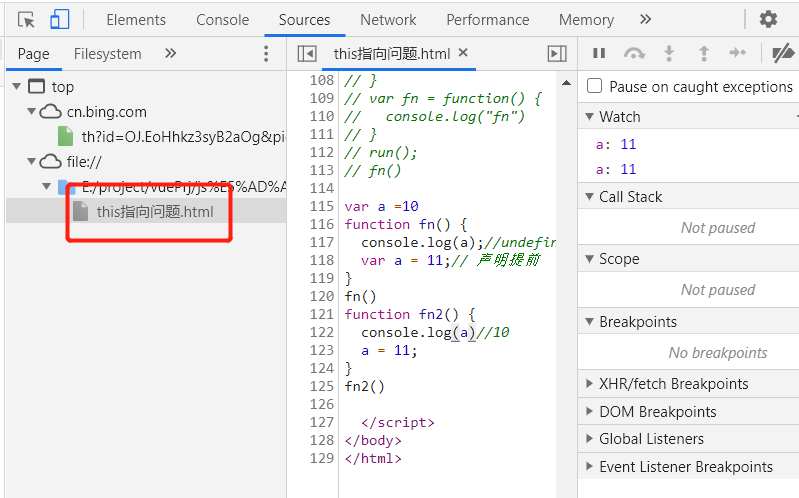This screenshot has width=799, height=498.
Task: Show more navigator tabs chevron
Action: pyautogui.click(x=170, y=53)
